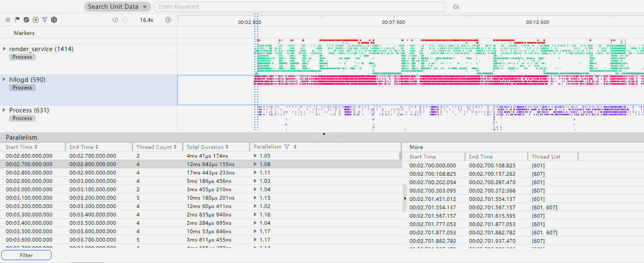This screenshot has width=644, height=263.
Task: Select the row starting at 00:03.100.000.000
Action: pos(201,198)
